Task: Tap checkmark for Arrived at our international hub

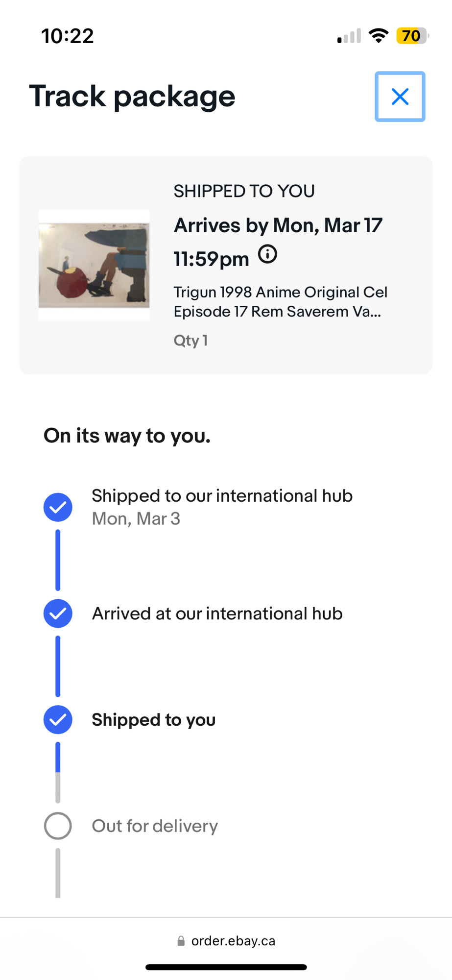Action: point(58,613)
